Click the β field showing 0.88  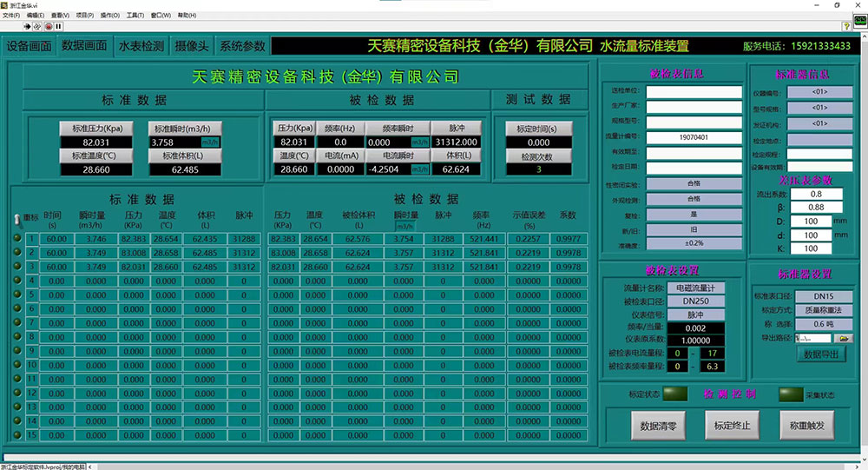click(817, 208)
